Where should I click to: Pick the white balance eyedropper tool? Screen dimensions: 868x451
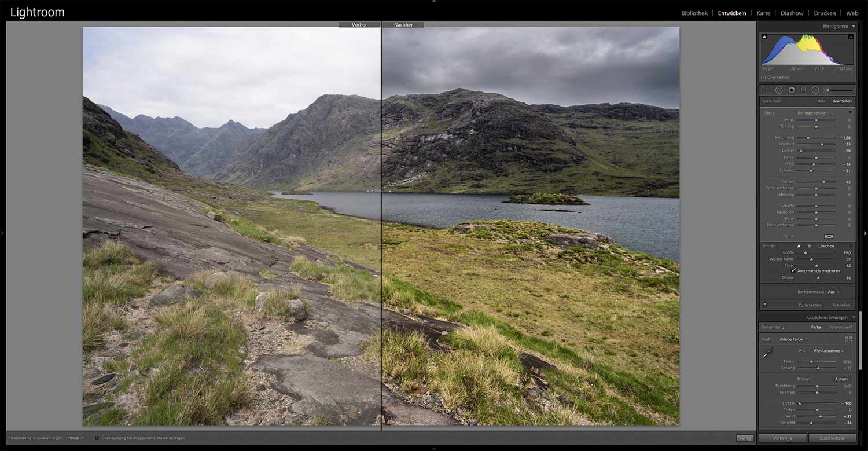tap(768, 353)
